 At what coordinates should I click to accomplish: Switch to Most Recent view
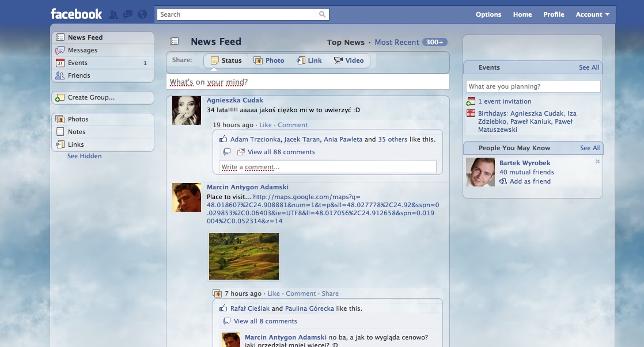397,42
